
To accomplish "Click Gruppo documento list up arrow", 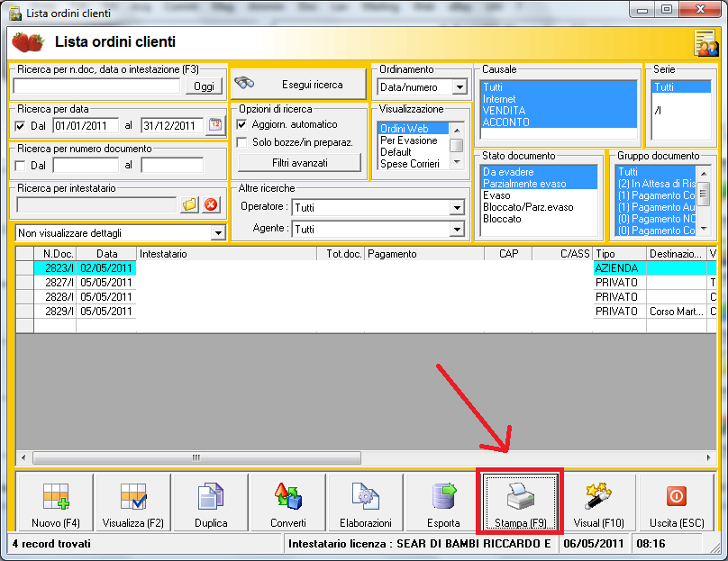I will pos(704,174).
